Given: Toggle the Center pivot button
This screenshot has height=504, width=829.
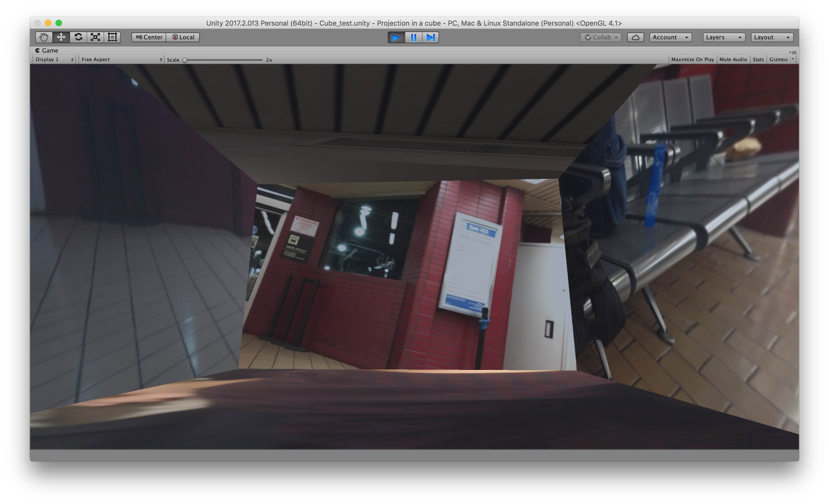Looking at the screenshot, I should pyautogui.click(x=149, y=37).
